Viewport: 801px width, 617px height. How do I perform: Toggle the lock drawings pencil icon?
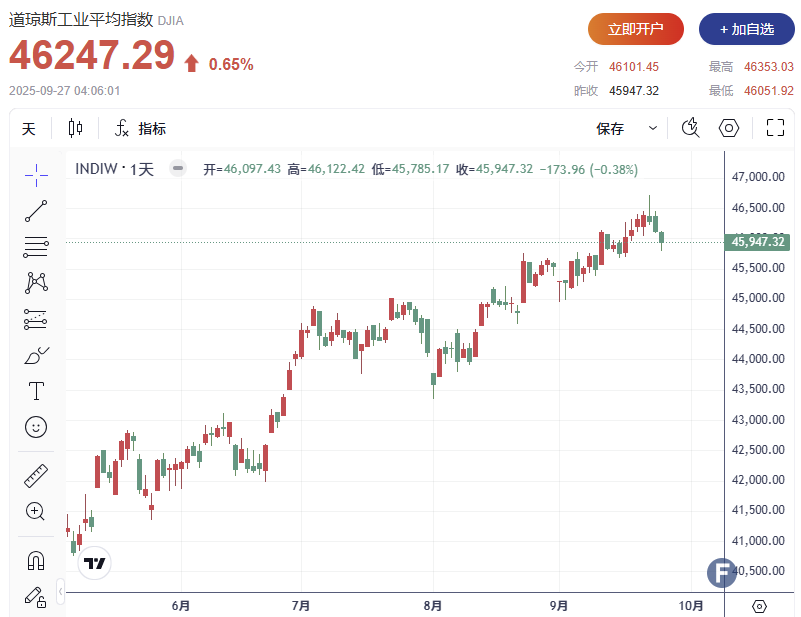coord(35,597)
